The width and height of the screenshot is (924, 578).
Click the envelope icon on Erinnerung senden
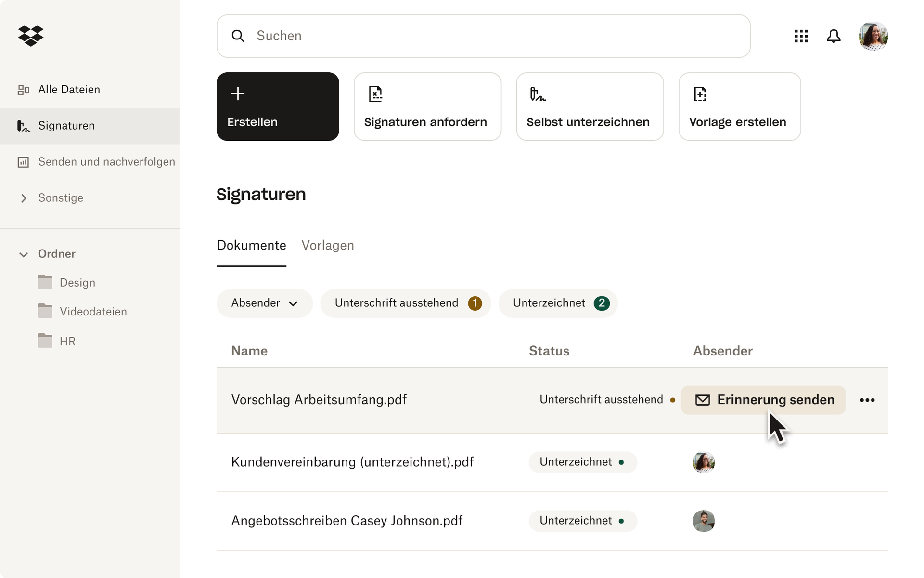(x=703, y=399)
